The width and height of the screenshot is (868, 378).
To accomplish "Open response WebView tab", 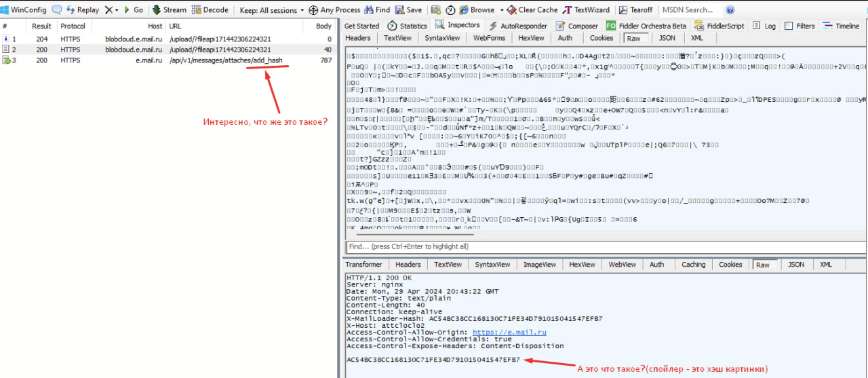I will point(622,265).
